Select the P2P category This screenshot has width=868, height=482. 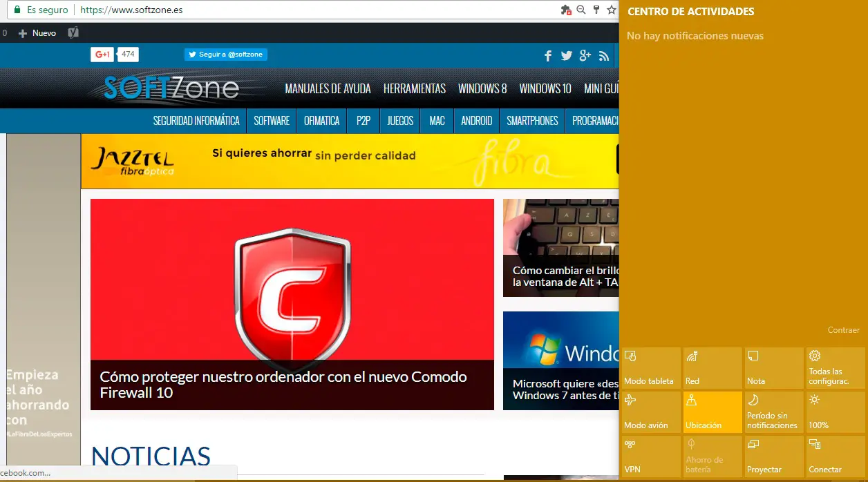coord(364,121)
